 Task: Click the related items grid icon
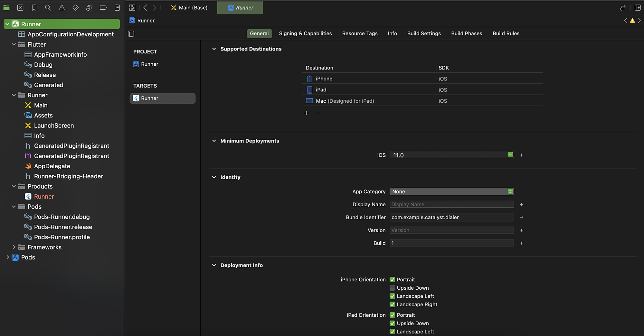(x=132, y=7)
